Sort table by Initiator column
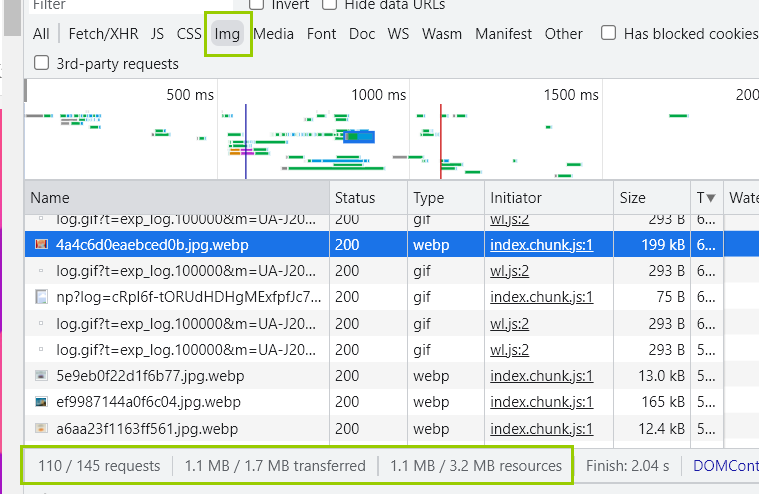 pos(549,197)
